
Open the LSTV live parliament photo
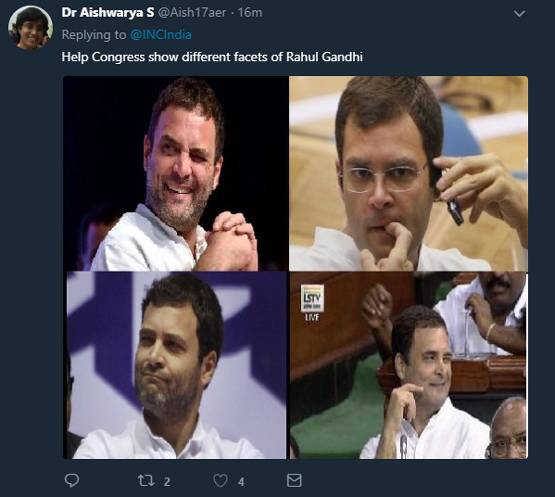(x=408, y=365)
